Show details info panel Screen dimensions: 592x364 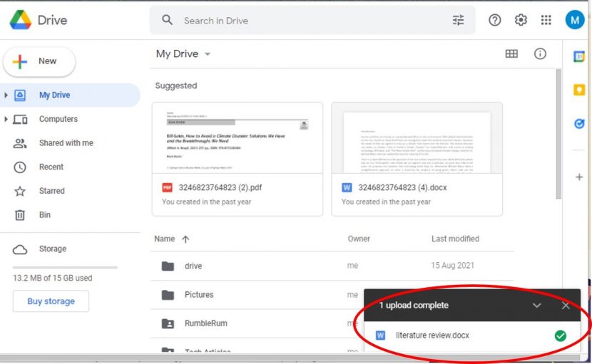click(x=540, y=54)
